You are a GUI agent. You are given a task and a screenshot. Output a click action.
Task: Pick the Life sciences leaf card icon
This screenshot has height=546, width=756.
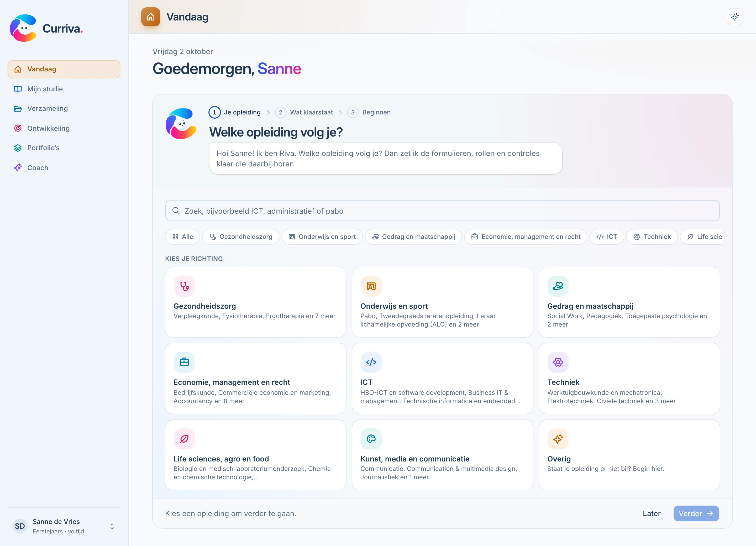pyautogui.click(x=184, y=439)
